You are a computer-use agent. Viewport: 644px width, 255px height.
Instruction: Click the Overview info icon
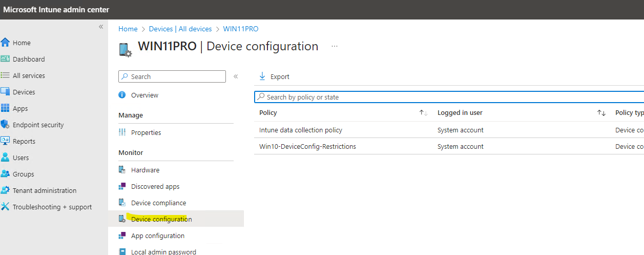coord(122,95)
